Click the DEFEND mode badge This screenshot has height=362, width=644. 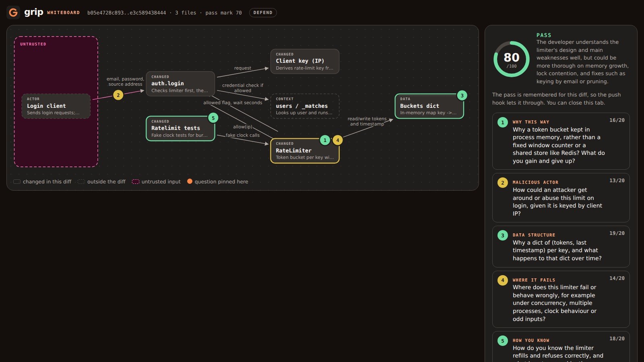[263, 13]
